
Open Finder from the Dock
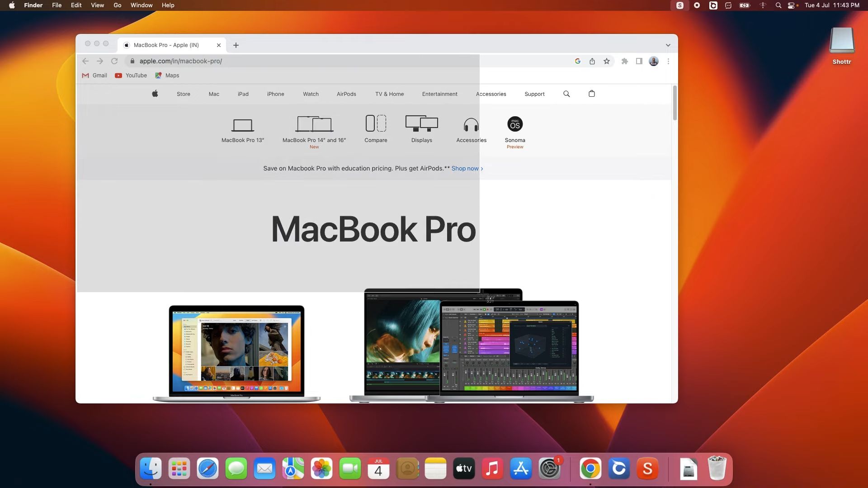point(151,469)
